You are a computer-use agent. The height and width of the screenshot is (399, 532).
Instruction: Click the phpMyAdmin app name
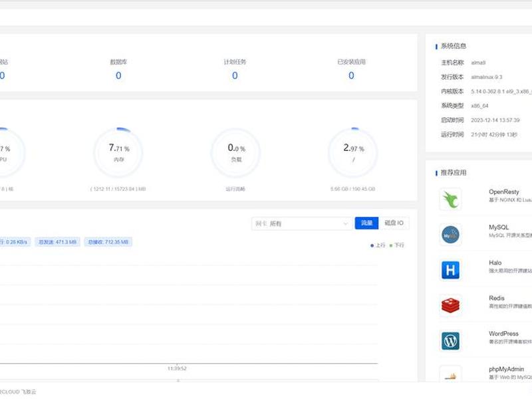pyautogui.click(x=506, y=369)
